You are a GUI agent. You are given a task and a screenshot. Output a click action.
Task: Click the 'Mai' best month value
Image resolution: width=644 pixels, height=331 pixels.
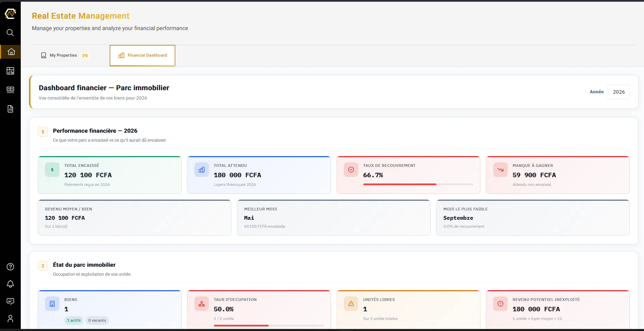(249, 218)
